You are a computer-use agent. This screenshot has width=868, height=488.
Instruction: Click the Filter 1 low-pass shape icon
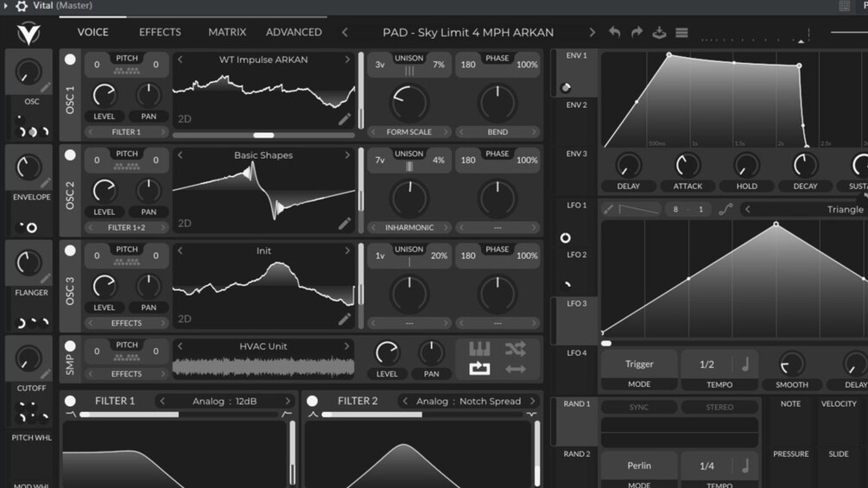pyautogui.click(x=71, y=414)
